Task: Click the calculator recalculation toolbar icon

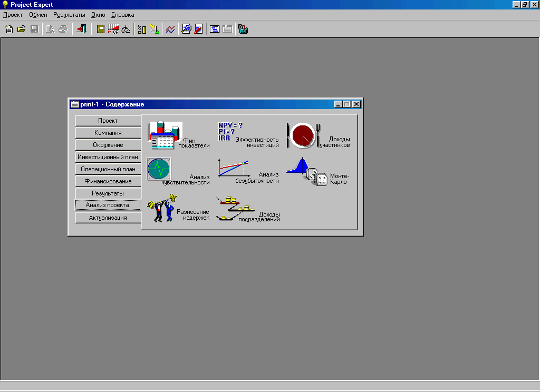Action: [x=243, y=30]
